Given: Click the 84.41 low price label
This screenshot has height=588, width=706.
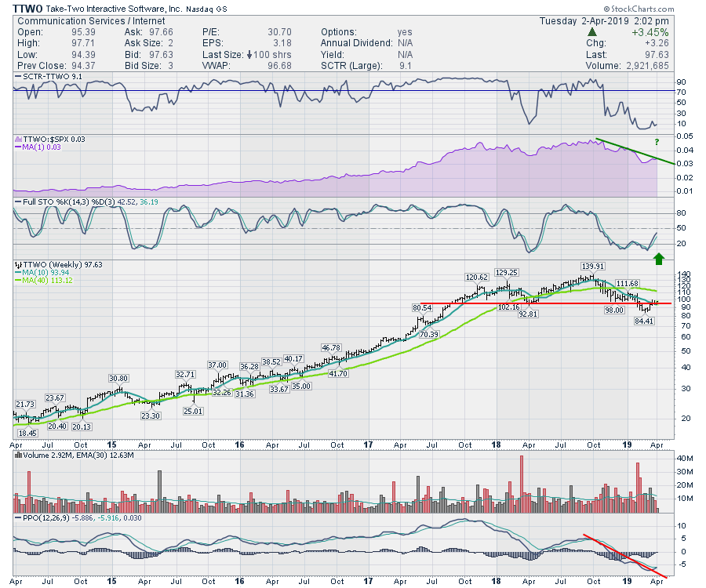Looking at the screenshot, I should click(x=644, y=321).
